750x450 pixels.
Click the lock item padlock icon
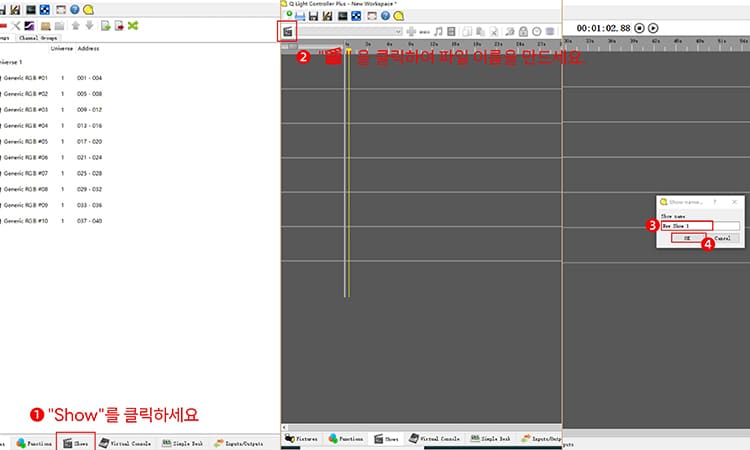[x=523, y=32]
